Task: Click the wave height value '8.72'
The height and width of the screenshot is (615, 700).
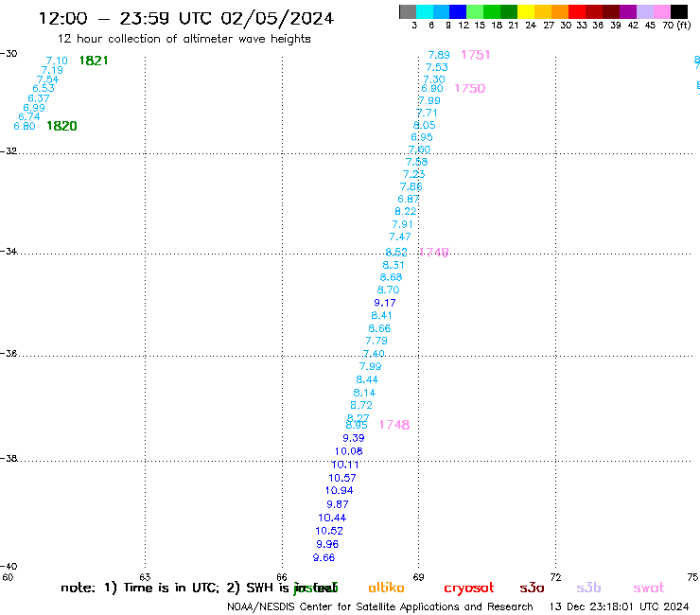Action: click(361, 406)
